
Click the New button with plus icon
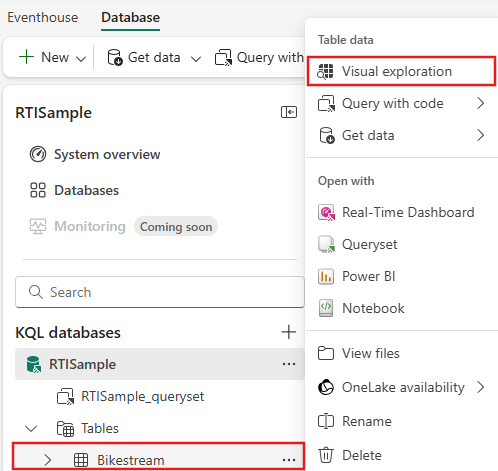[44, 57]
